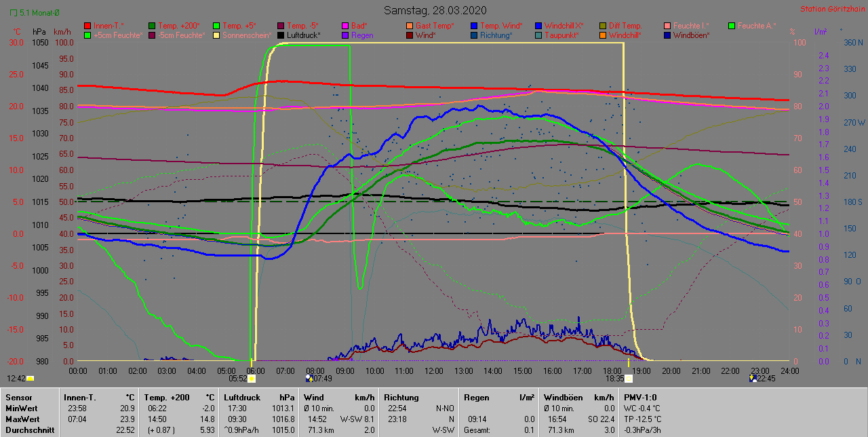Select the Richtung legend label
The height and width of the screenshot is (437, 868).
point(496,35)
